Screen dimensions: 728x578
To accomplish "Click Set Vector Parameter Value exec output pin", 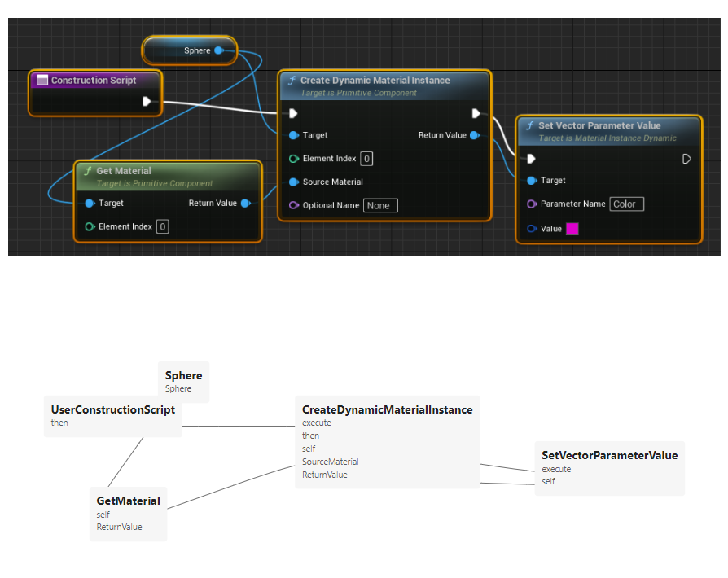I will click(x=686, y=159).
